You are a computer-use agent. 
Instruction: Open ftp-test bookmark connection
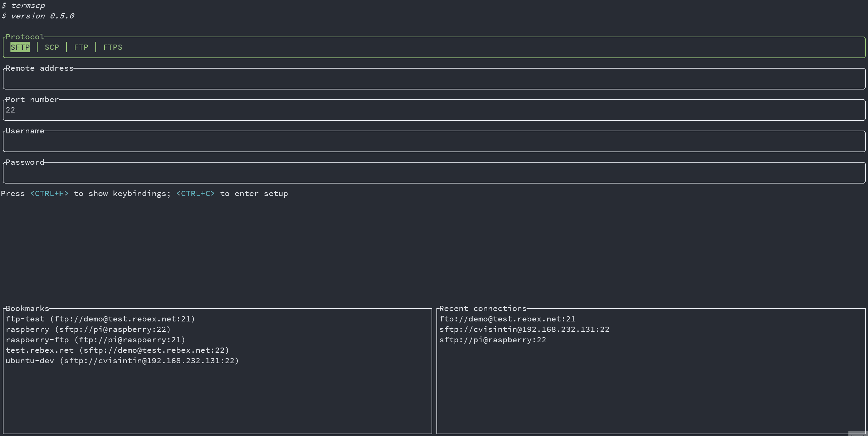coord(100,318)
